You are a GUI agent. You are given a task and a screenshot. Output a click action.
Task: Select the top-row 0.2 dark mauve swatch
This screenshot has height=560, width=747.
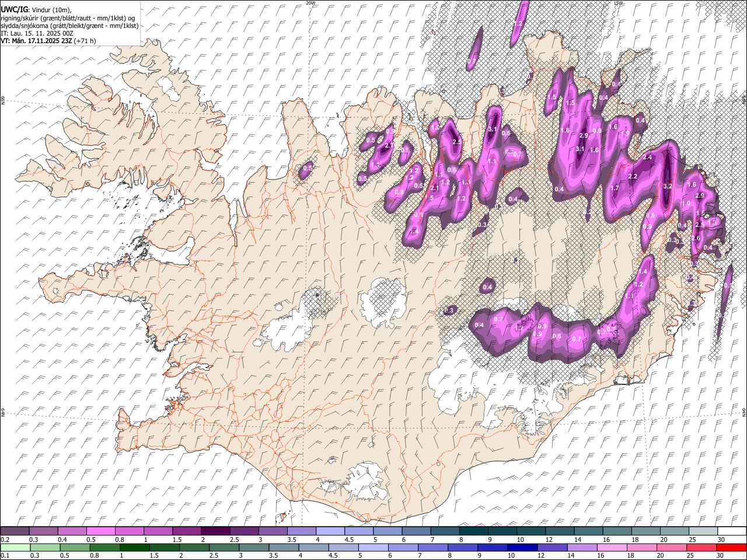15,531
